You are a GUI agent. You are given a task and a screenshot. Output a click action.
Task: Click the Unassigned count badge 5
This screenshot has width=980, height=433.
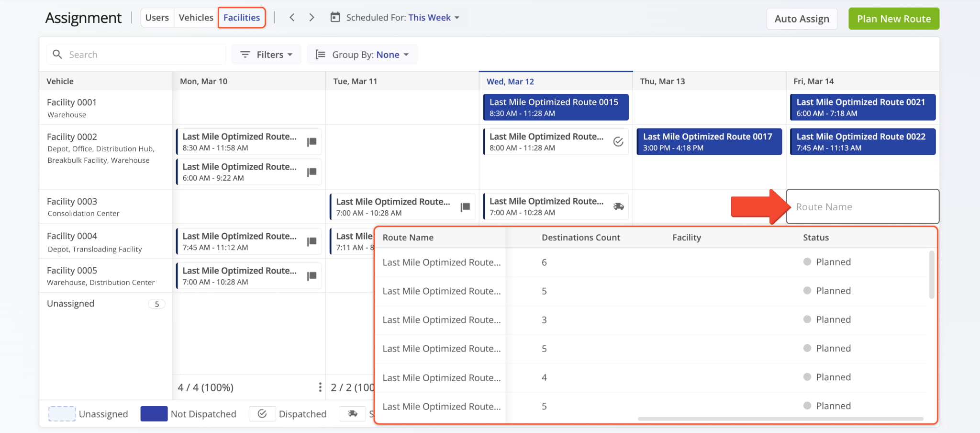pos(156,304)
